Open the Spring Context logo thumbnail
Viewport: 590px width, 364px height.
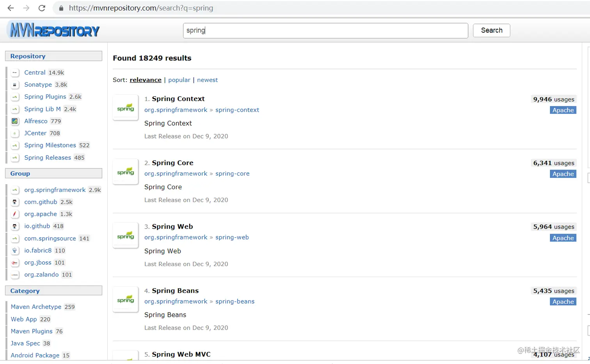[x=126, y=108]
